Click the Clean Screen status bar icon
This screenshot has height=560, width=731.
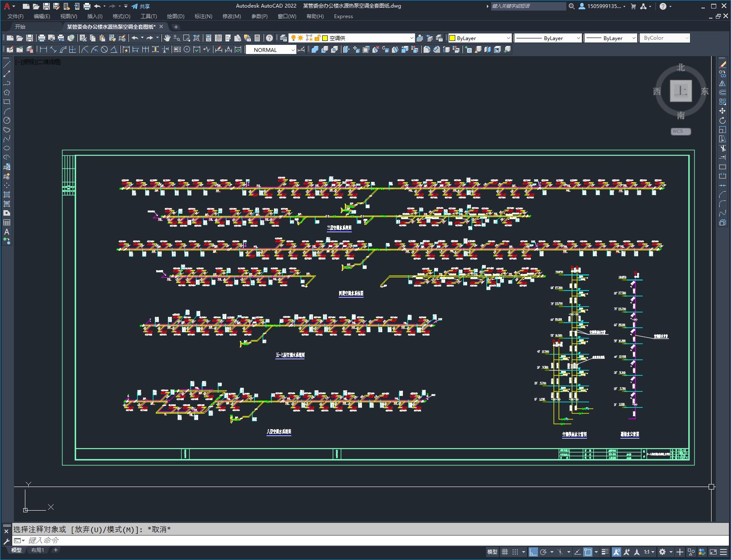pyautogui.click(x=713, y=552)
